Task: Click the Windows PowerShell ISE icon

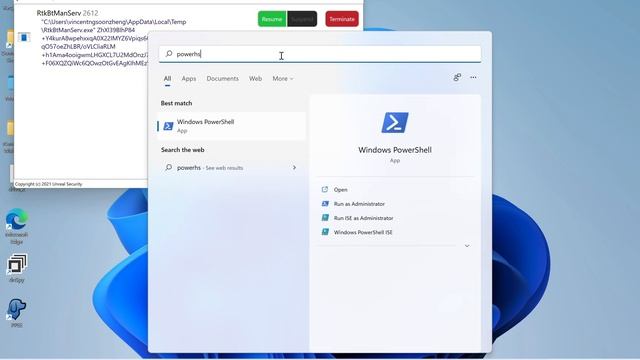Action: (325, 232)
